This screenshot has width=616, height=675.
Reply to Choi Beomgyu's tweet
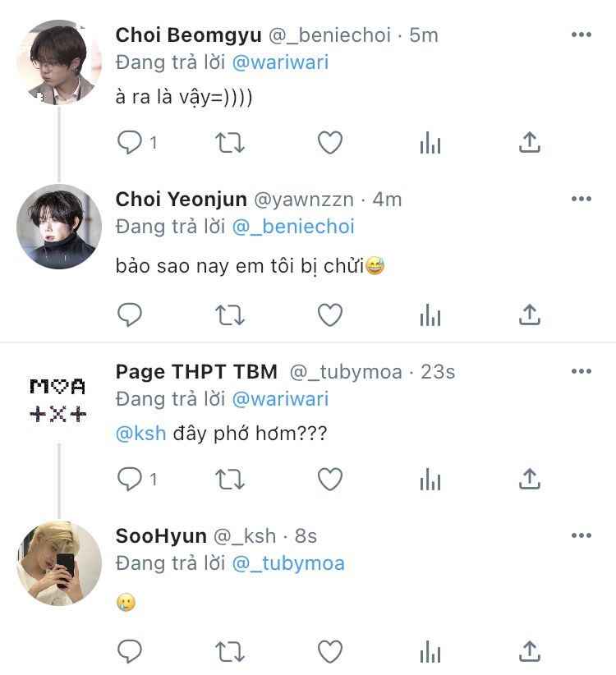(x=130, y=143)
